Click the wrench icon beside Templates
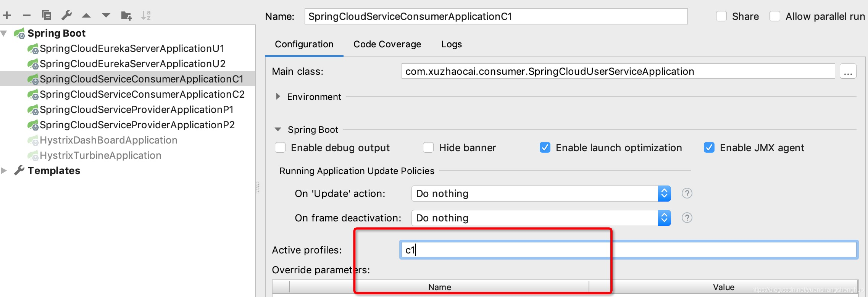Image resolution: width=868 pixels, height=297 pixels. pyautogui.click(x=19, y=170)
